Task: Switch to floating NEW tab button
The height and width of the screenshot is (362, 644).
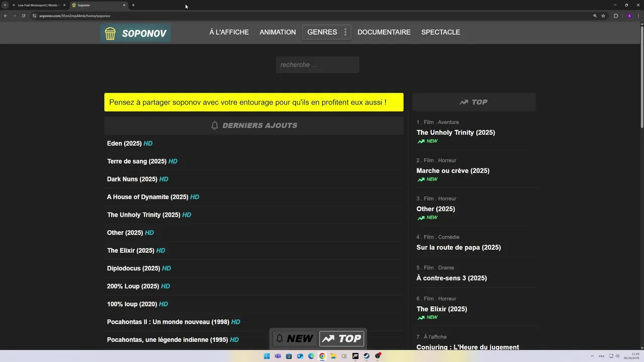Action: [x=295, y=339]
